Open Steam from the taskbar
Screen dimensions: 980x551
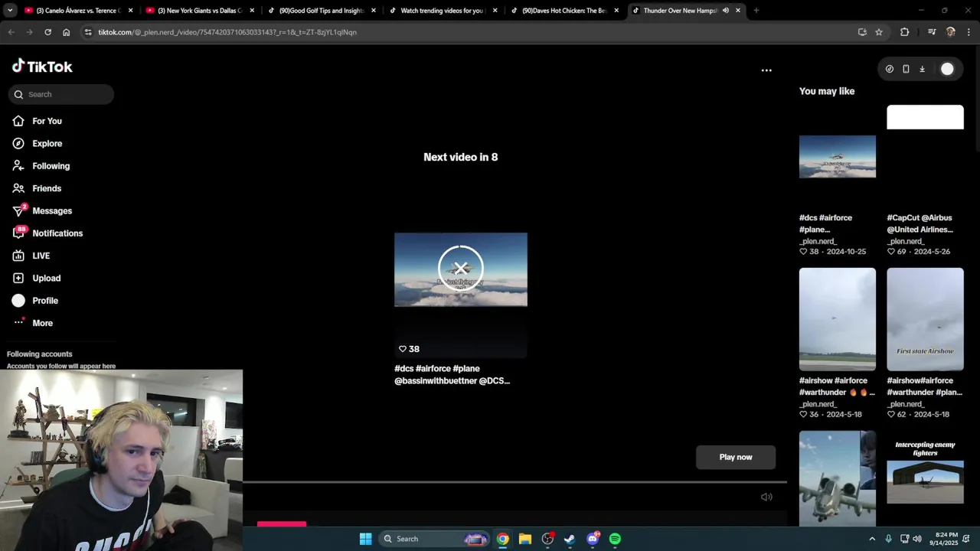pos(570,539)
